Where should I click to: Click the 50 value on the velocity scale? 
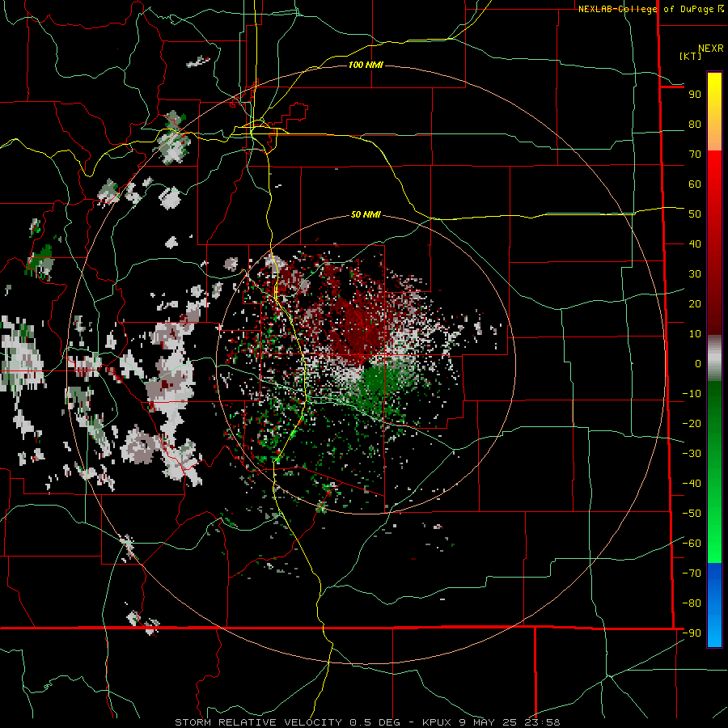(x=695, y=214)
